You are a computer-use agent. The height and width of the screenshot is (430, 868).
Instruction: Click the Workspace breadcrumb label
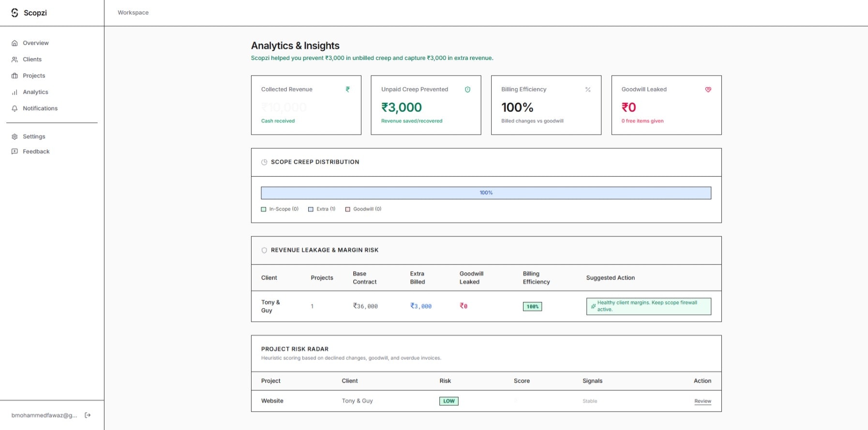(133, 13)
